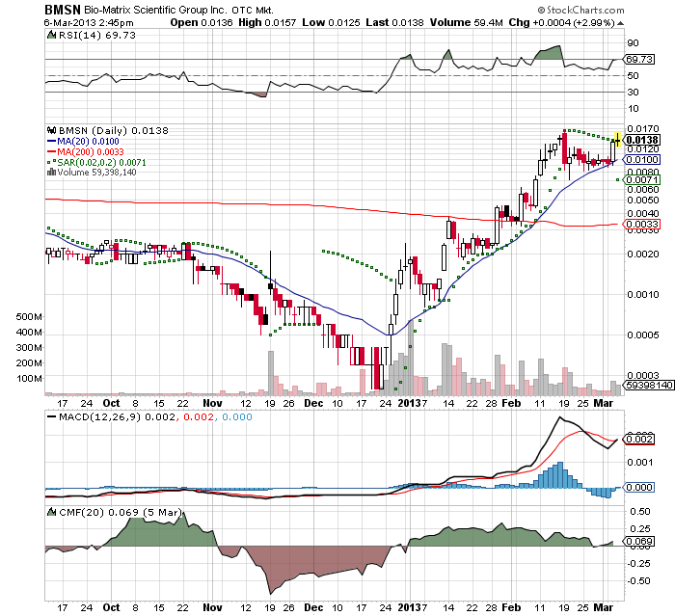The height and width of the screenshot is (616, 675).
Task: Click the CMF(20) 0.069 (5 Mar) label
Action: point(121,512)
